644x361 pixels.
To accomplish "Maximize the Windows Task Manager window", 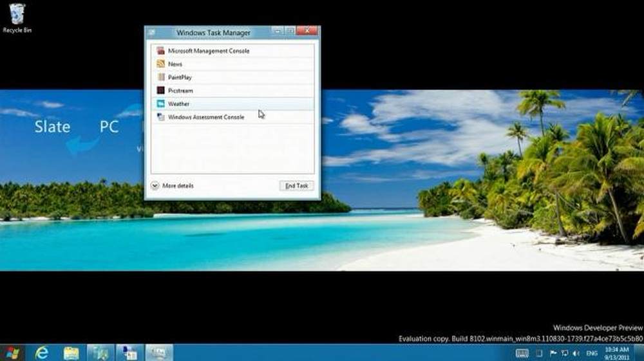I will point(290,31).
